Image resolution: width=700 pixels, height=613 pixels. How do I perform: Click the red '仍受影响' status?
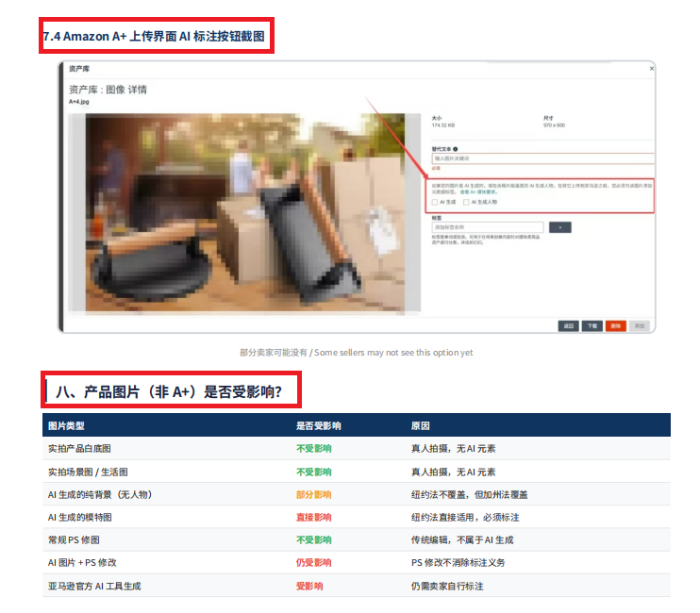click(314, 563)
